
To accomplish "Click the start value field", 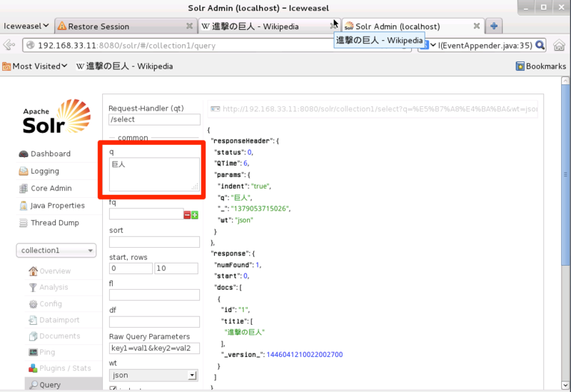I will coord(131,268).
